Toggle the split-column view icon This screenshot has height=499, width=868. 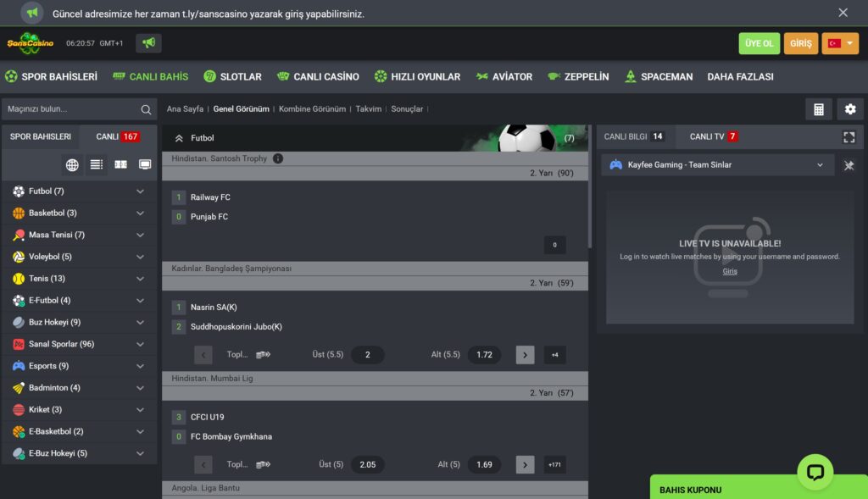[120, 165]
